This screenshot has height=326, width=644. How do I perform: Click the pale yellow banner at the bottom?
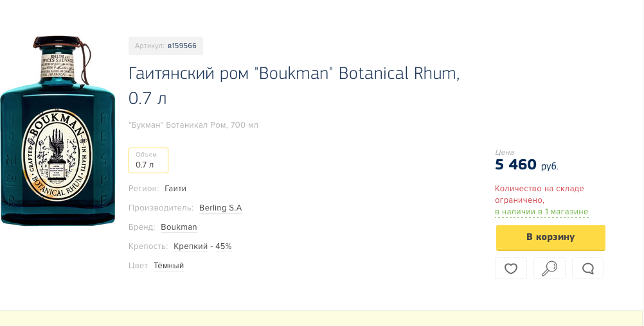[x=322, y=318]
